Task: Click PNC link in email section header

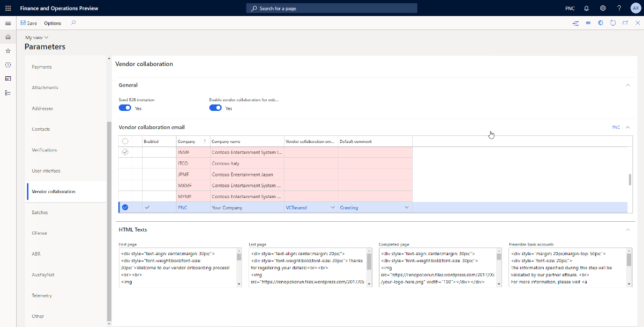Action: point(616,127)
